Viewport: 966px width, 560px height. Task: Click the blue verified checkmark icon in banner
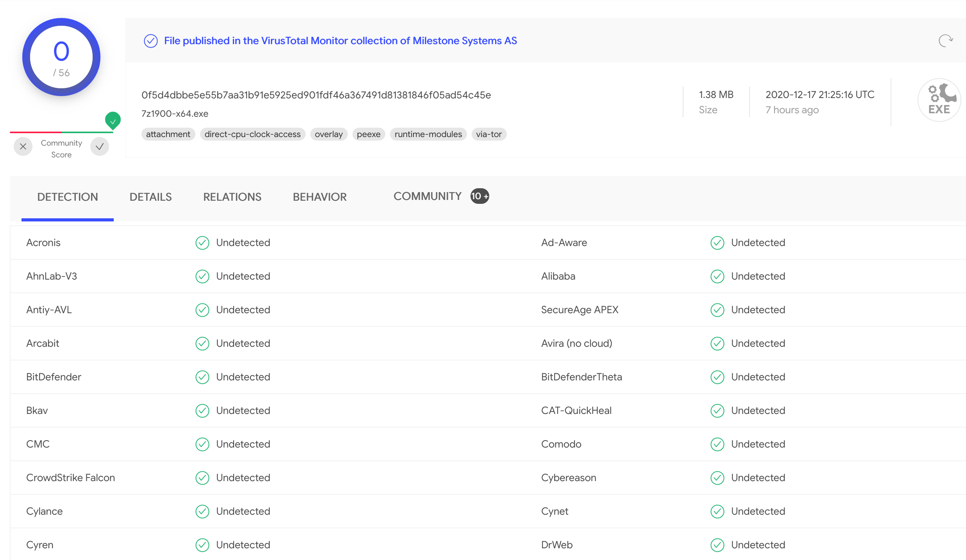(x=151, y=41)
